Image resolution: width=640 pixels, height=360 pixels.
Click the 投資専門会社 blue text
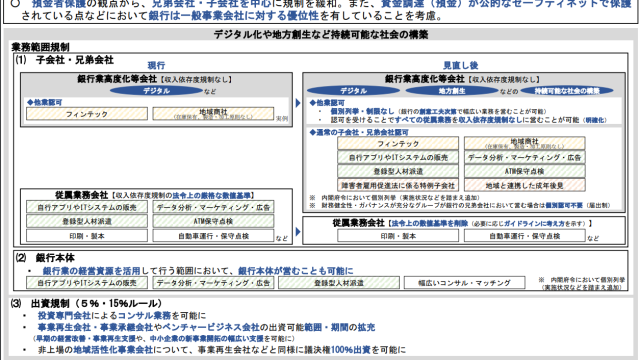tap(64, 316)
